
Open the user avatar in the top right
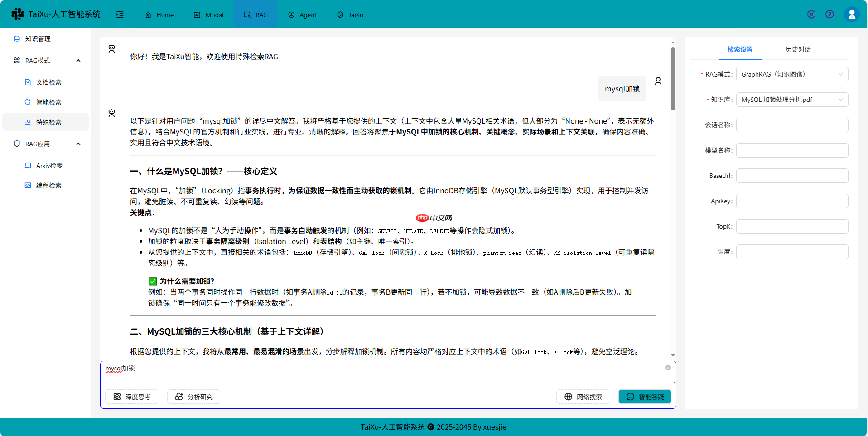(852, 14)
